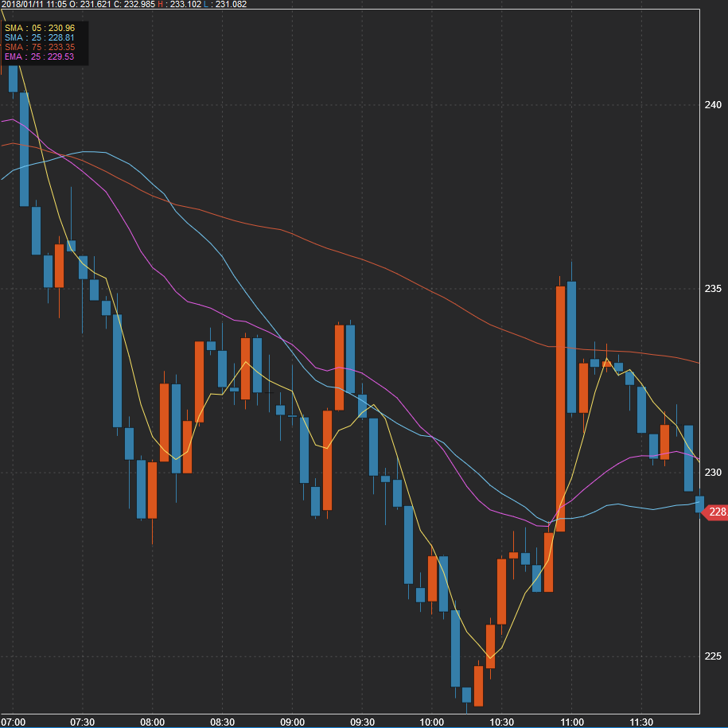Click the 10:00 time axis label

432,722
